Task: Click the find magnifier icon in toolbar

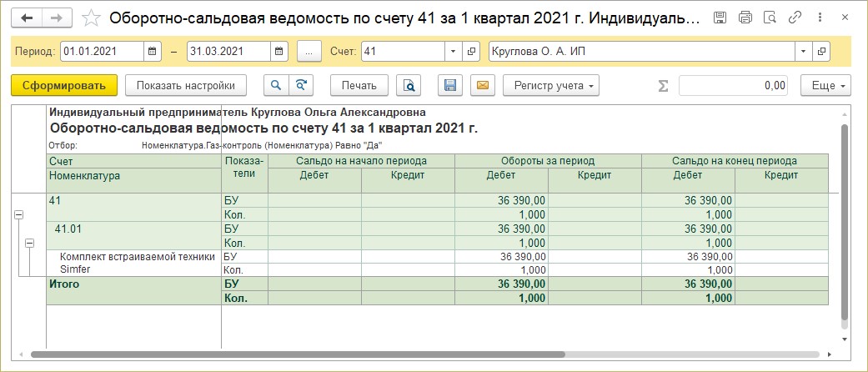Action: [x=275, y=85]
